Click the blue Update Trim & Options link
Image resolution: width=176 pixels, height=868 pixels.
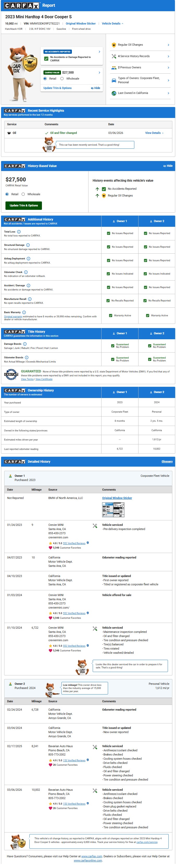[x=58, y=88]
